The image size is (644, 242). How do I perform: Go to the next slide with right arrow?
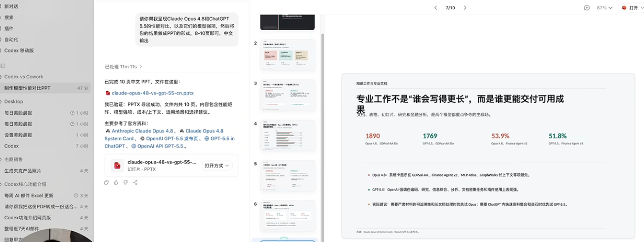click(465, 8)
